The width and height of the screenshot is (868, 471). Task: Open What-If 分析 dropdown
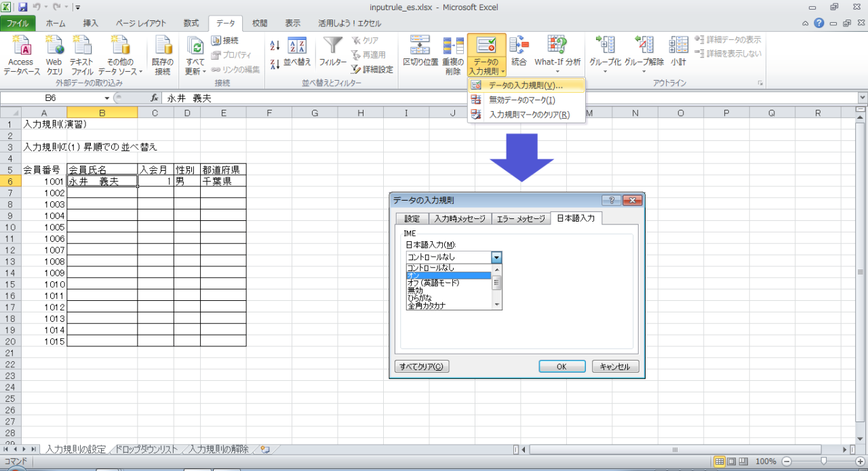[557, 56]
